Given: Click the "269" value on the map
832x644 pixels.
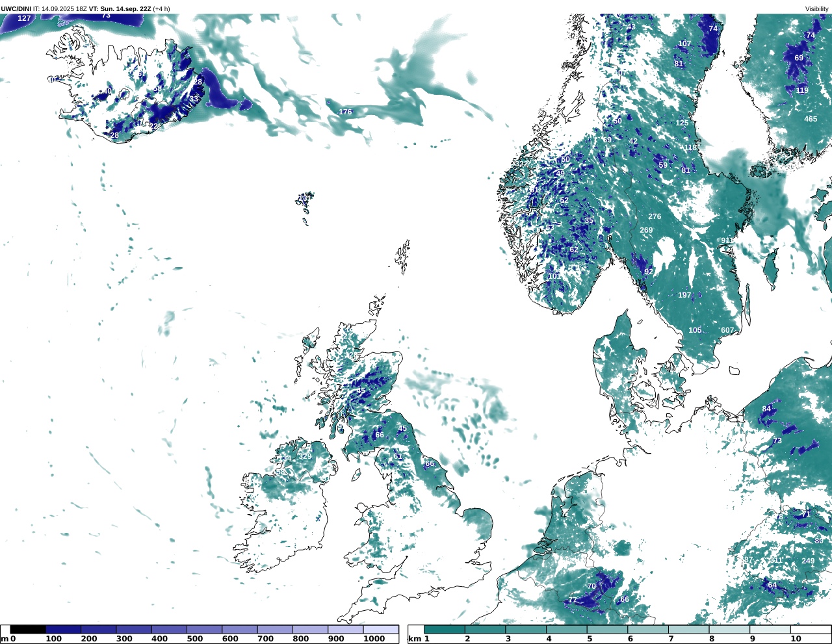Looking at the screenshot, I should pyautogui.click(x=646, y=230).
